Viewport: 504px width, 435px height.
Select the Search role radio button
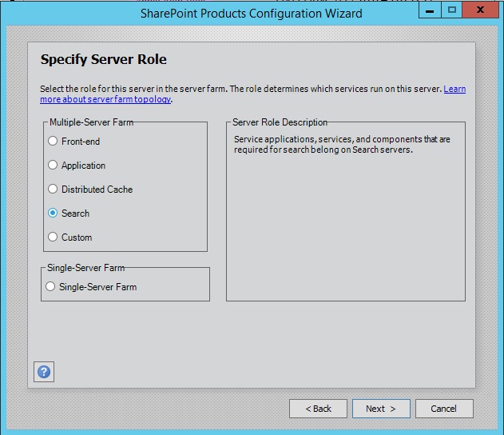tap(53, 213)
